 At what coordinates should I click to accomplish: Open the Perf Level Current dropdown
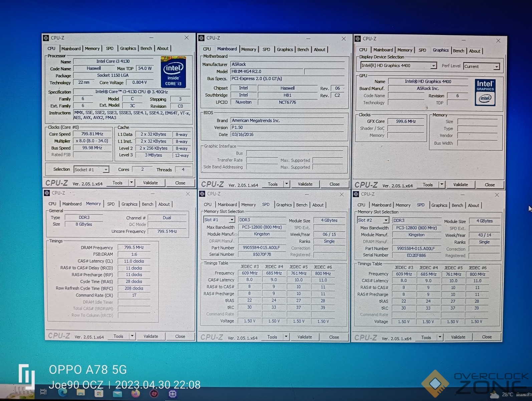tap(496, 67)
